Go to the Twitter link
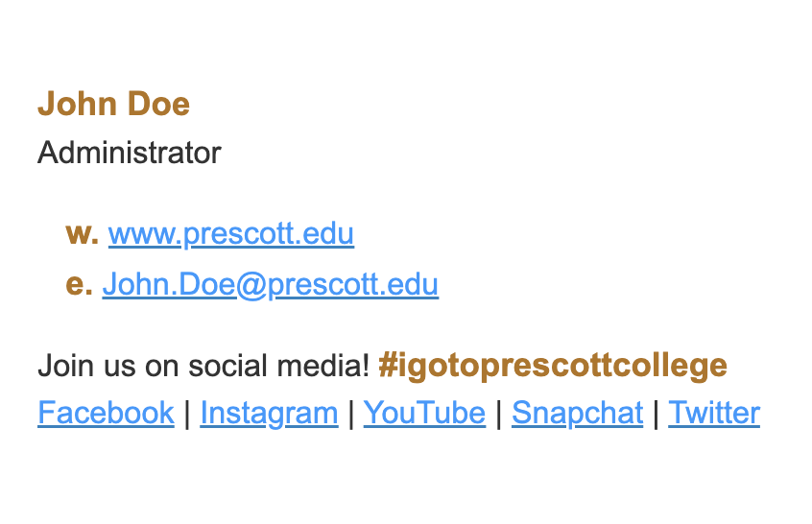812x524 pixels. point(714,414)
